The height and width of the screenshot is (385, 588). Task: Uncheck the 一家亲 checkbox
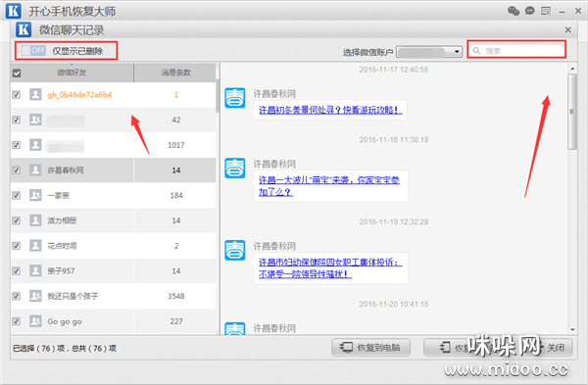click(16, 195)
